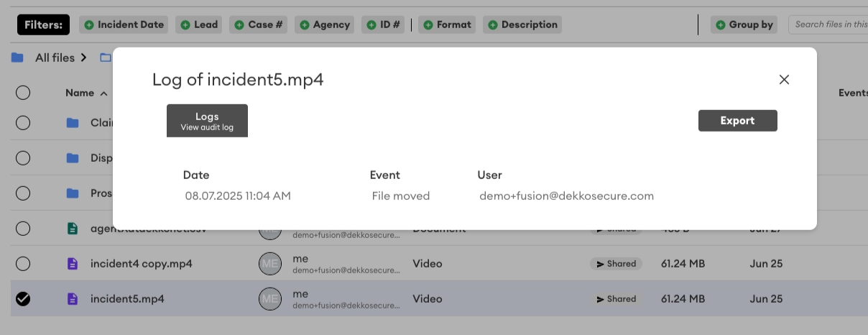Open the incident4 copy.mp4 file name
868x335 pixels.
142,264
